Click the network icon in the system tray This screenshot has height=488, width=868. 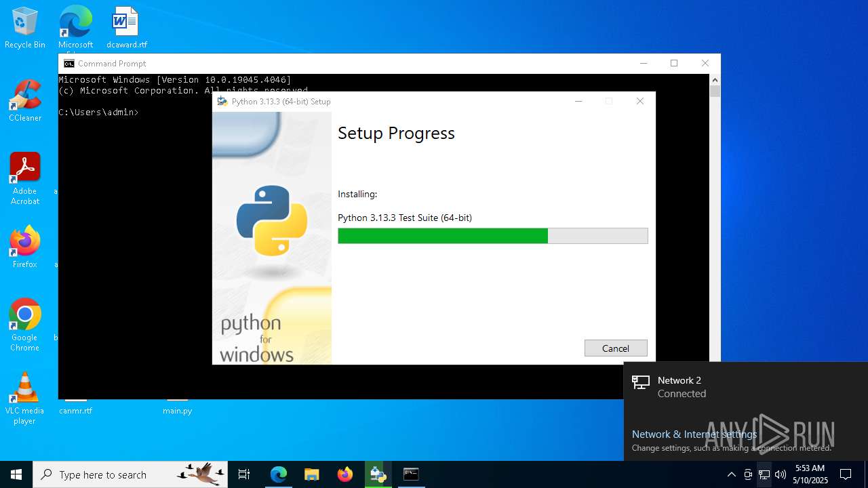click(x=764, y=474)
